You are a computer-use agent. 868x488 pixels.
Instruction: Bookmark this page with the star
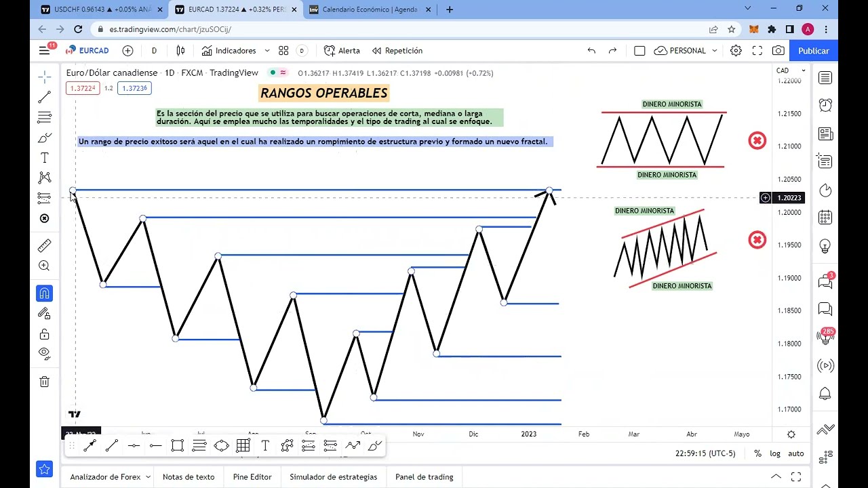731,29
